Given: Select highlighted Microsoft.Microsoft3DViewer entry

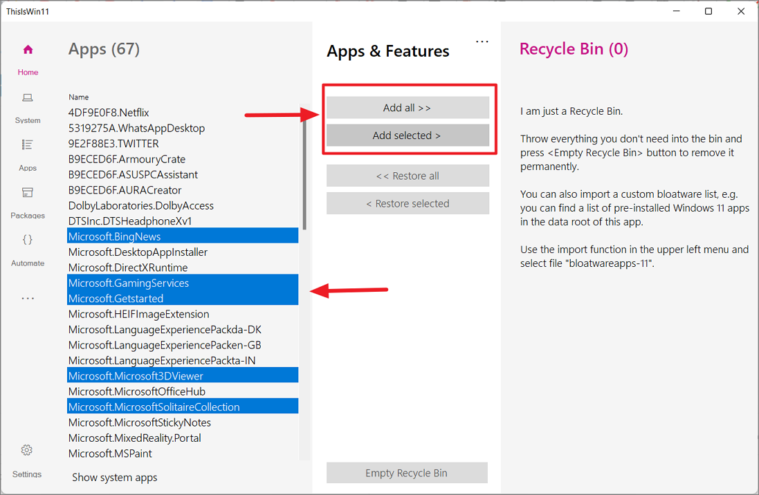Looking at the screenshot, I should 182,375.
